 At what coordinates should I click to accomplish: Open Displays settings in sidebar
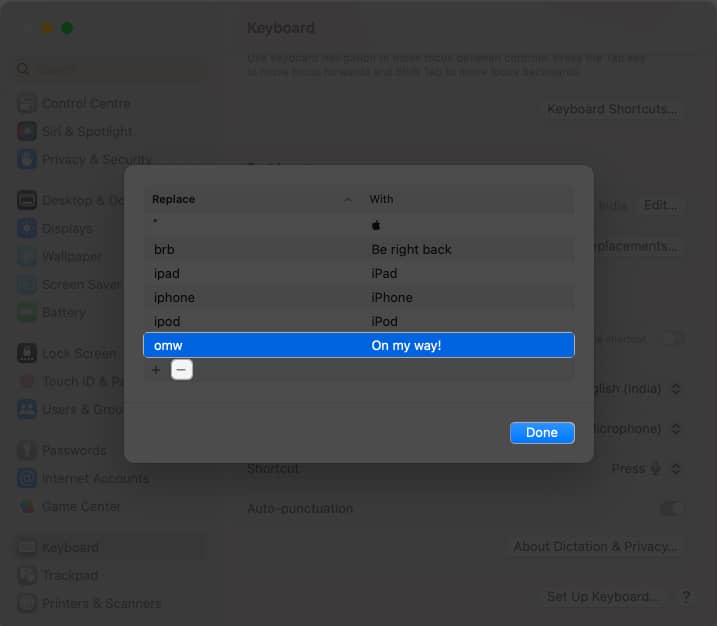click(x=55, y=228)
